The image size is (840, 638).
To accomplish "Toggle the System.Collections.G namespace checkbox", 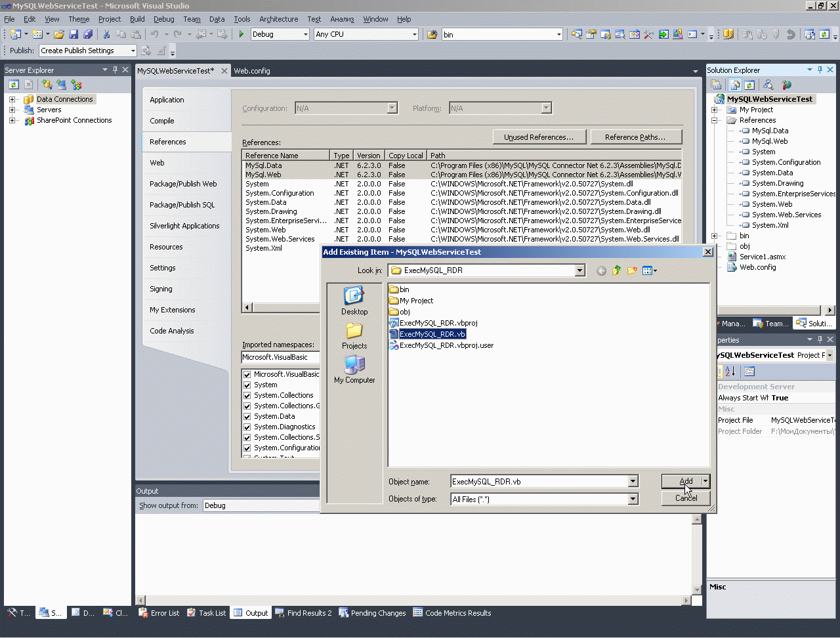I will point(247,406).
